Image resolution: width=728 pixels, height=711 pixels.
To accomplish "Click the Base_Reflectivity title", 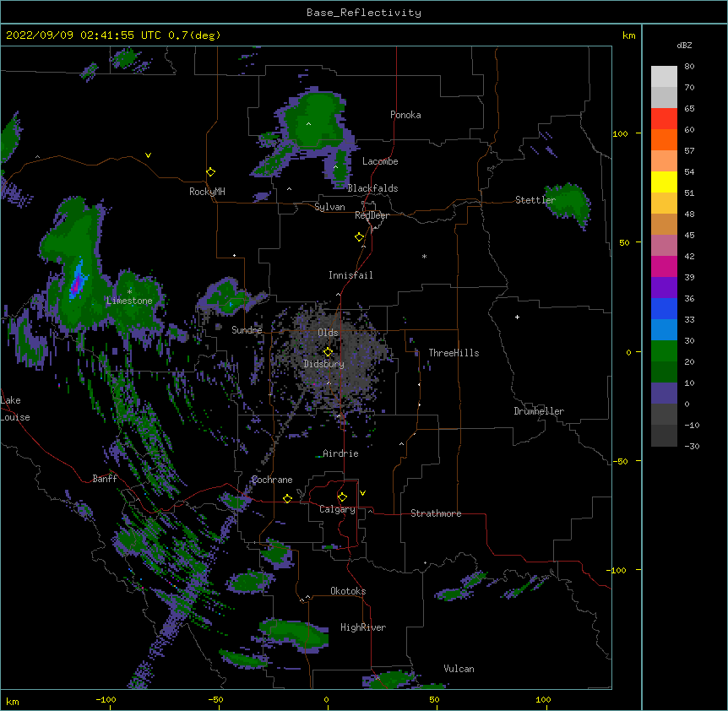I will 364,13.
